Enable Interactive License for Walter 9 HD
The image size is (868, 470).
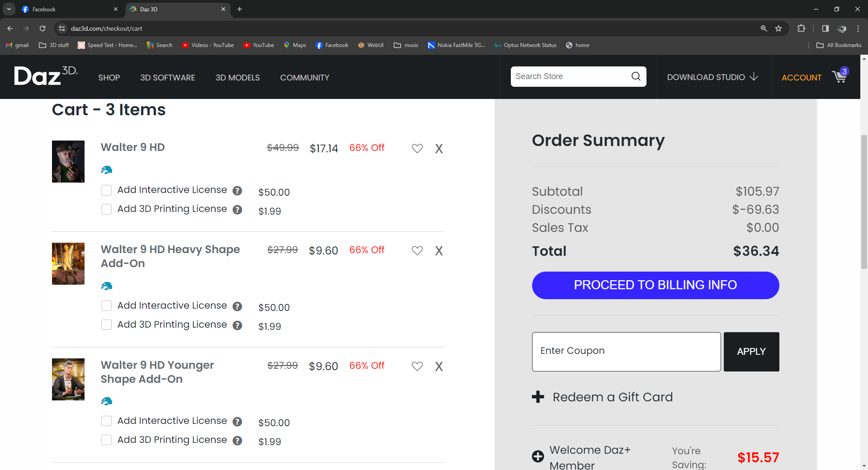pos(107,190)
